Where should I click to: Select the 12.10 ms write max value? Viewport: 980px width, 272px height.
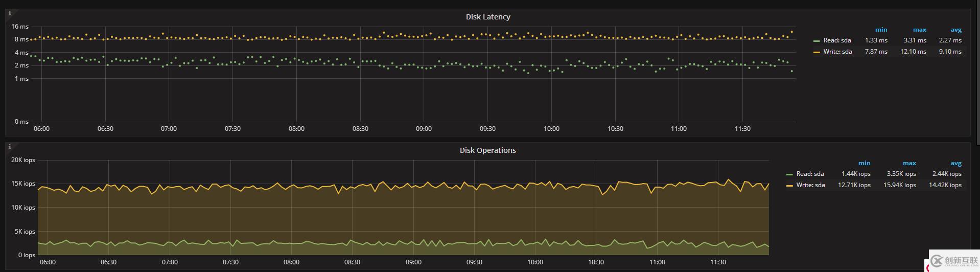(x=913, y=52)
